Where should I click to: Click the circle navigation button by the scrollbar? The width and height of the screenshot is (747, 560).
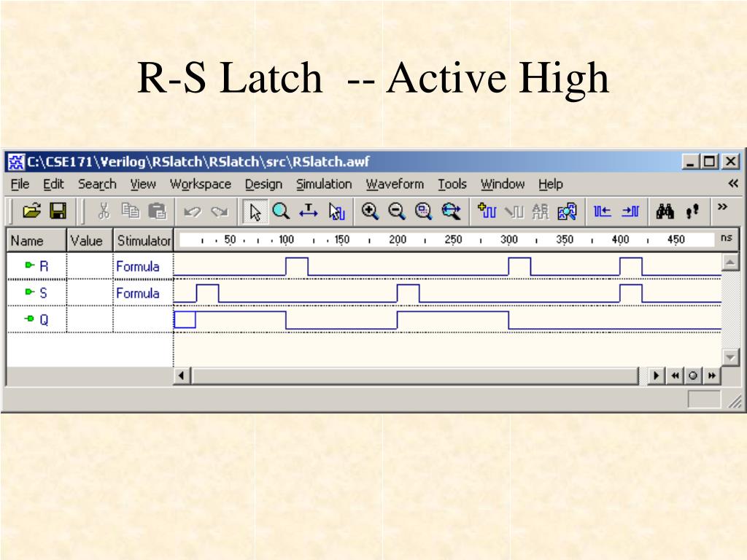(x=693, y=376)
